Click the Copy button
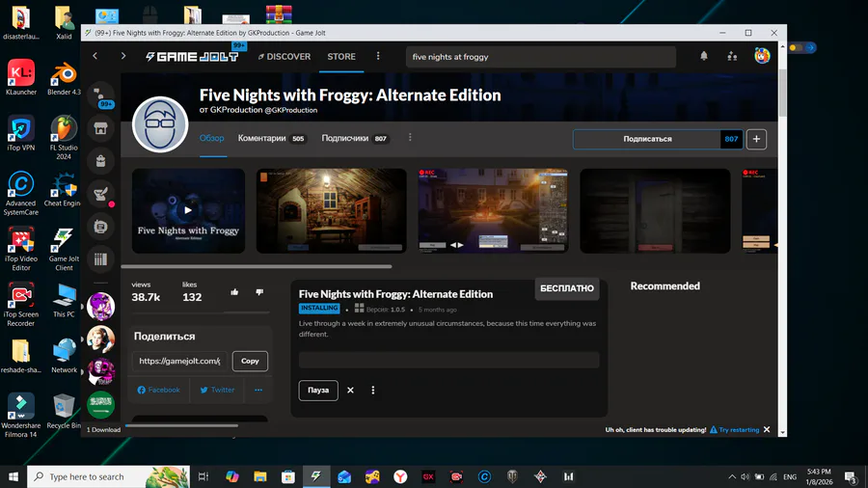 [x=250, y=361]
